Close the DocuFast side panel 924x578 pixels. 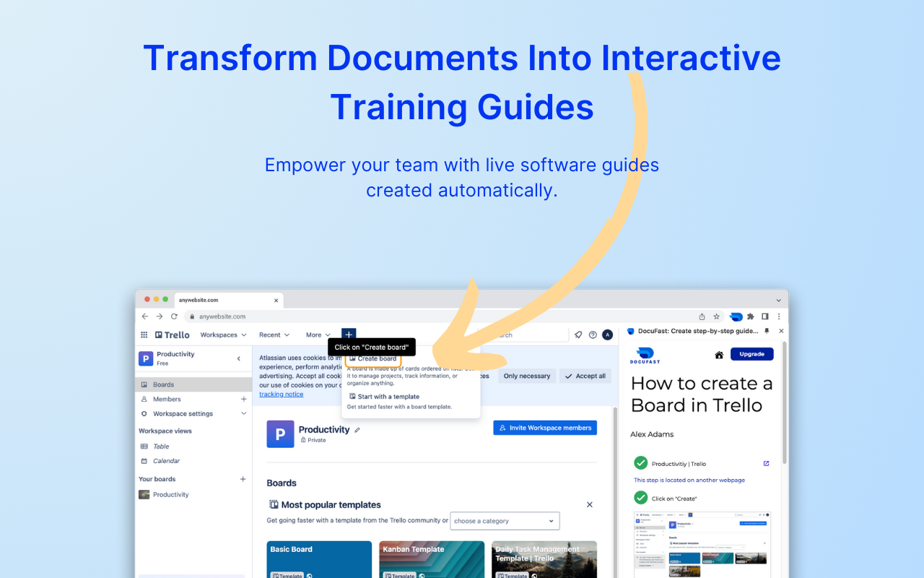[781, 331]
